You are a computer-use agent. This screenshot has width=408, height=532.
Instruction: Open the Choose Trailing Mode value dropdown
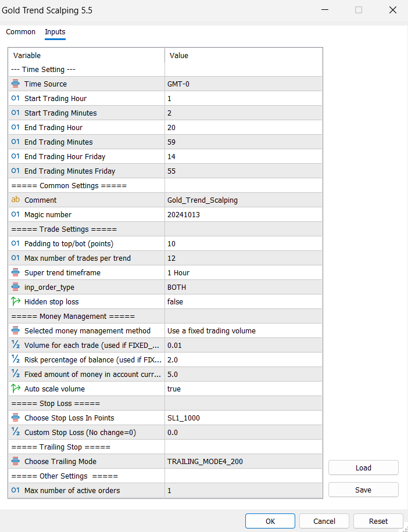click(x=243, y=461)
